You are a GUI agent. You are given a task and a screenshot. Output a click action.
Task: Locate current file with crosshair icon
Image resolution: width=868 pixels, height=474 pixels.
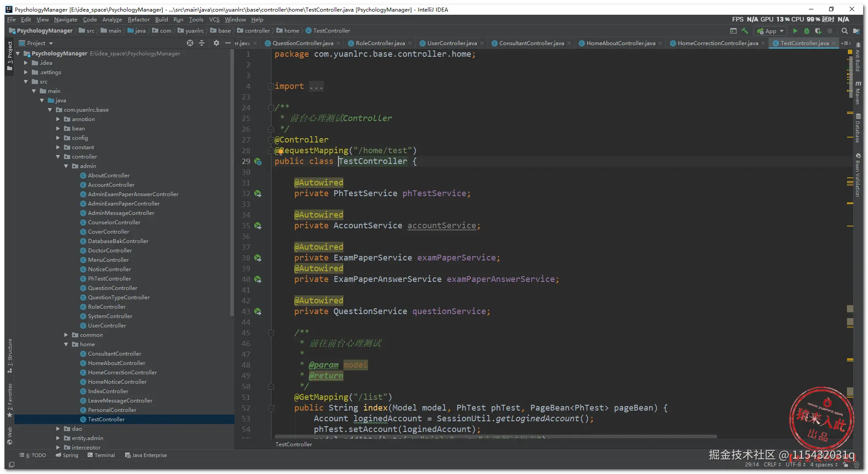[190, 43]
